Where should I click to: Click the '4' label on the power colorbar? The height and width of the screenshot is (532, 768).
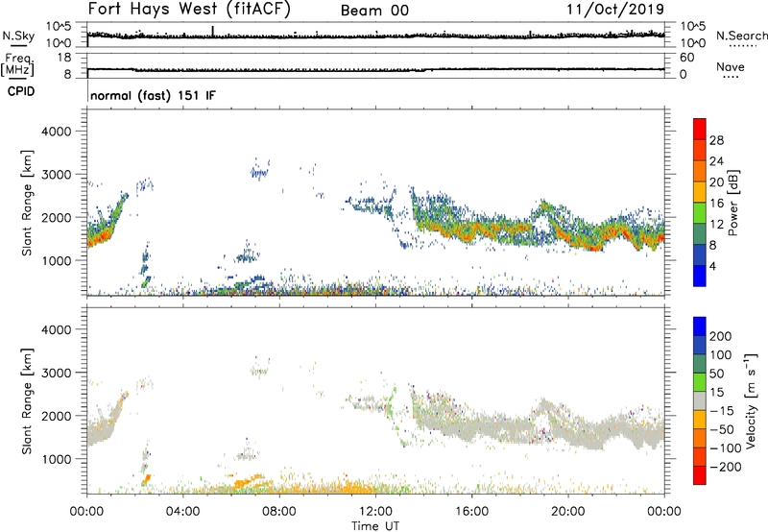[x=713, y=267]
